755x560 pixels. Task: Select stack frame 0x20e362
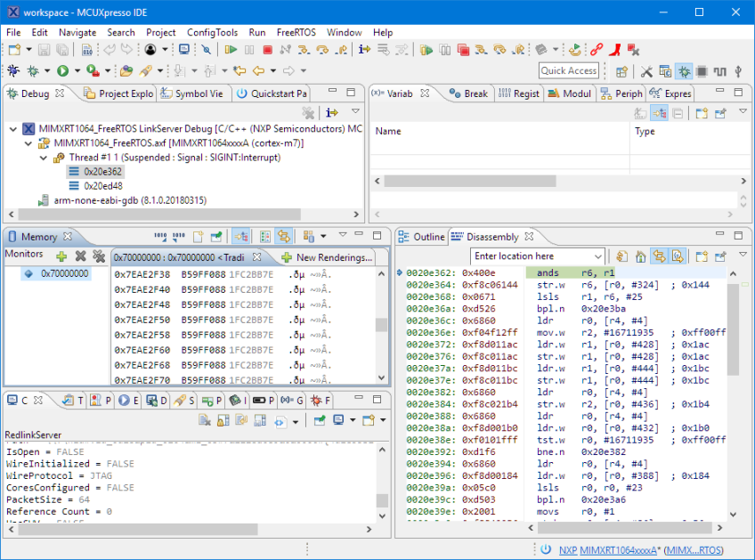tap(96, 172)
